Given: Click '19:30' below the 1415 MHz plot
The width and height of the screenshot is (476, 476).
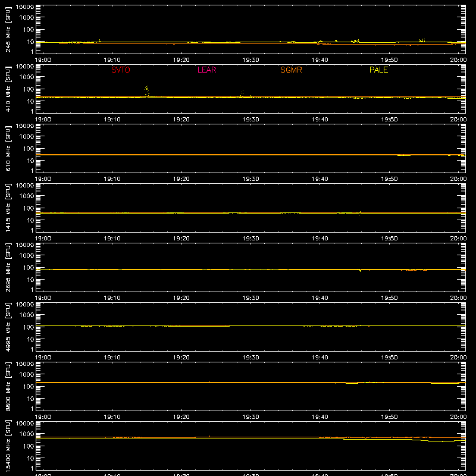Looking at the screenshot, I should (x=250, y=239).
